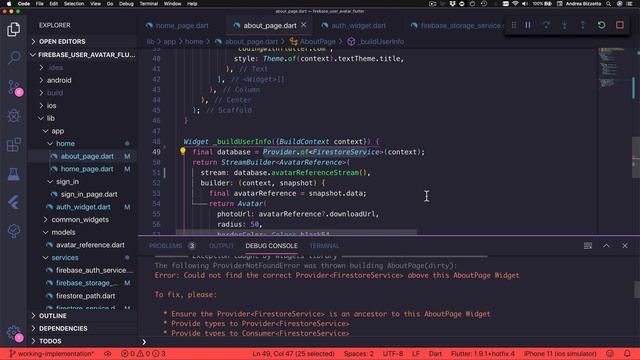Maximize the bottom panel with chevron
Image resolution: width=640 pixels, height=360 pixels.
coord(606,246)
